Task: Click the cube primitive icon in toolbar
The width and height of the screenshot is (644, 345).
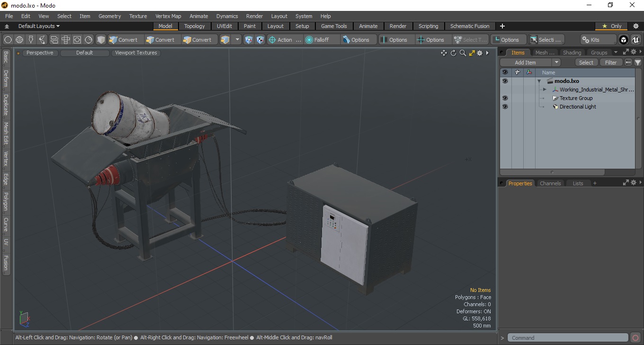Action: pos(101,40)
